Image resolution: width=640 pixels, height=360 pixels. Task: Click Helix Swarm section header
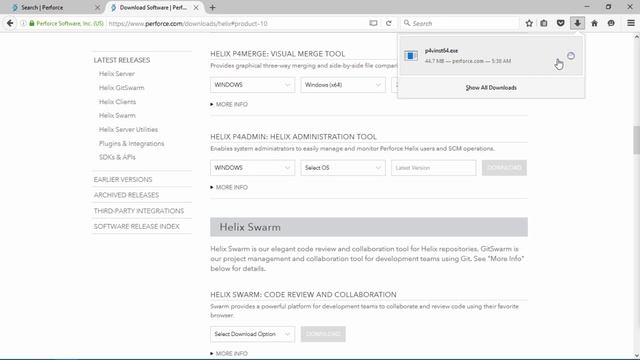tap(369, 227)
